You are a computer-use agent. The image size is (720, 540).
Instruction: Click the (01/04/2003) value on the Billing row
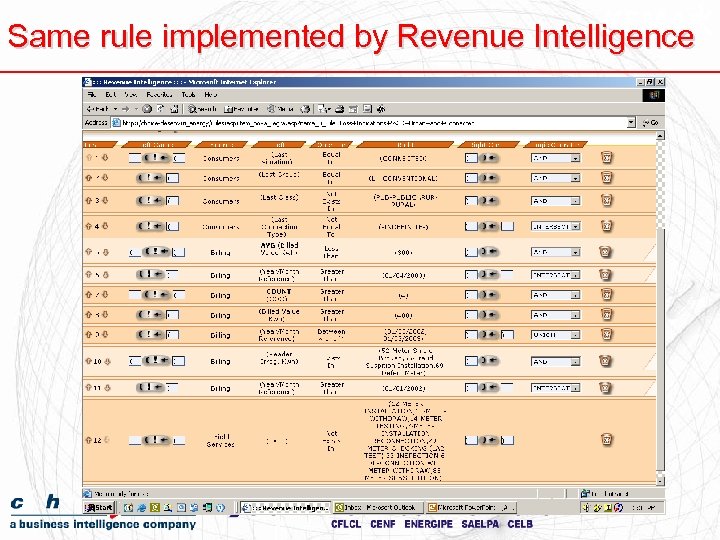(x=404, y=275)
